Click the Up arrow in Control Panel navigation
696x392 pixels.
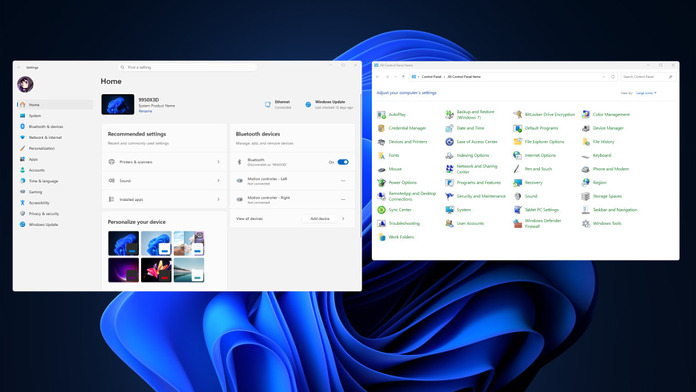click(x=403, y=77)
